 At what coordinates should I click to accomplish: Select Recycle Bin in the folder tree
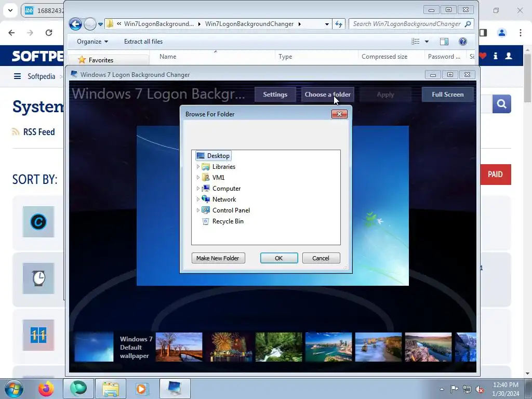[228, 221]
